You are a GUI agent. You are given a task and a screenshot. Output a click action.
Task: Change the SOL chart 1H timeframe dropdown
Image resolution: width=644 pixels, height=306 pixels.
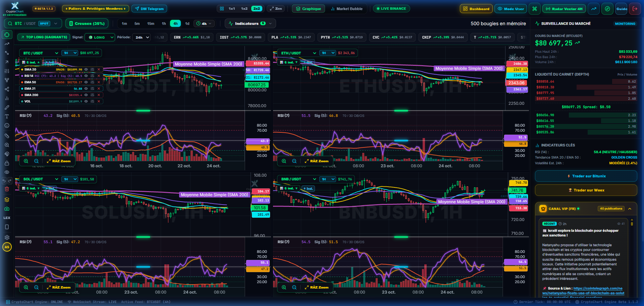[70, 179]
